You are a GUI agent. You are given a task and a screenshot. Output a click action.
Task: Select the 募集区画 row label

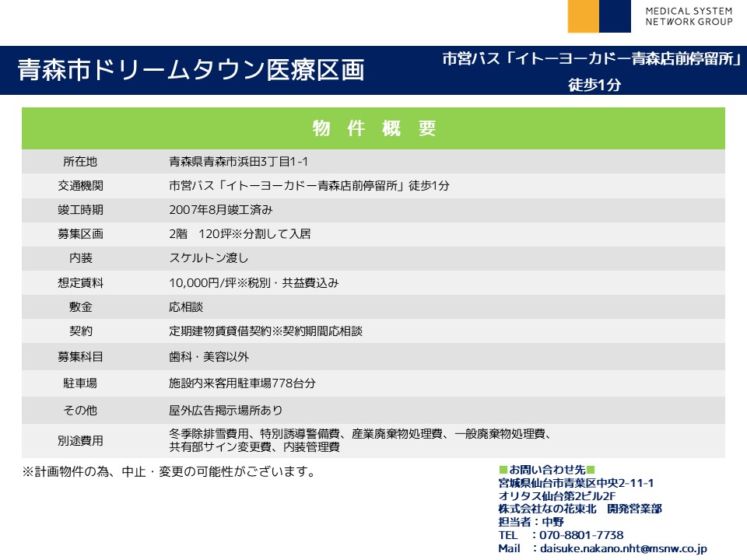point(80,234)
